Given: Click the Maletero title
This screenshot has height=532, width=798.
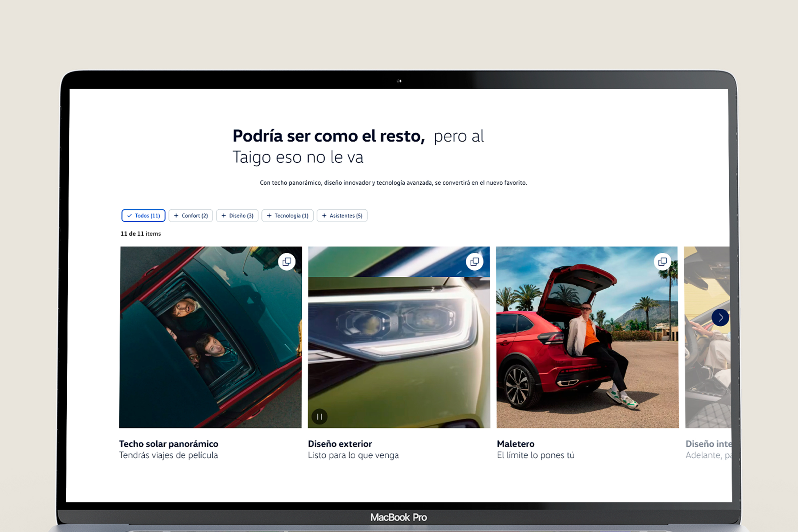Looking at the screenshot, I should click(516, 444).
